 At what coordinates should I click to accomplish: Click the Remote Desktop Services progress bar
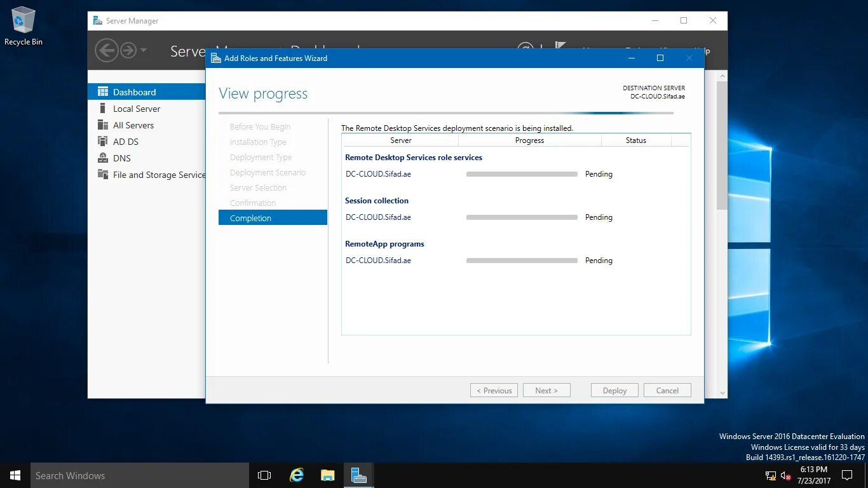point(522,174)
